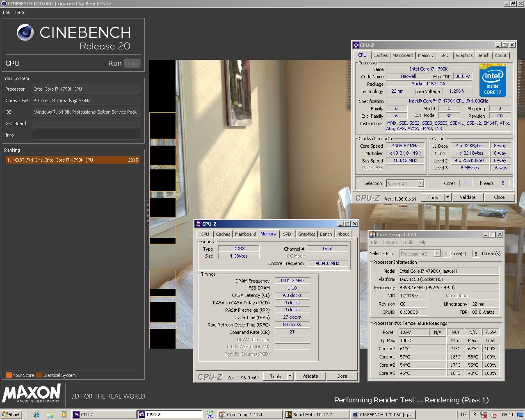Click Validate in CPU-Z CPU window
525x420 pixels.
point(468,197)
